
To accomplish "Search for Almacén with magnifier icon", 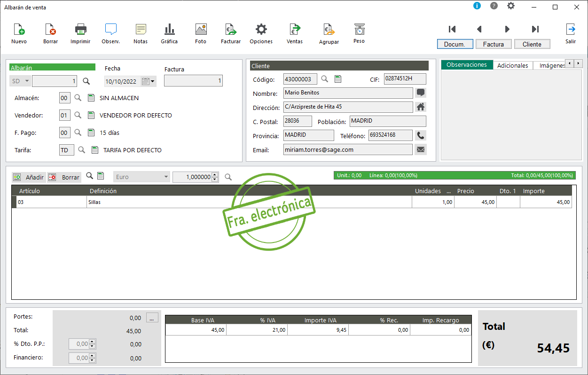I will (x=78, y=98).
